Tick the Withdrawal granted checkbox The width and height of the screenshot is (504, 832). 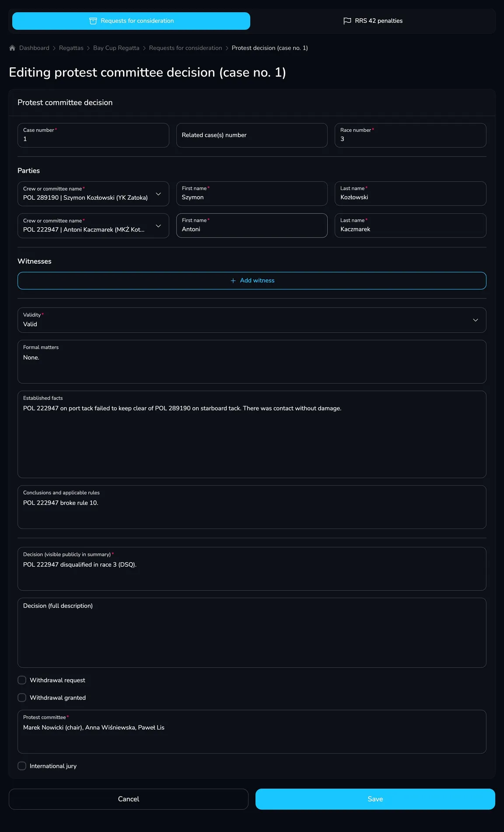click(x=22, y=698)
